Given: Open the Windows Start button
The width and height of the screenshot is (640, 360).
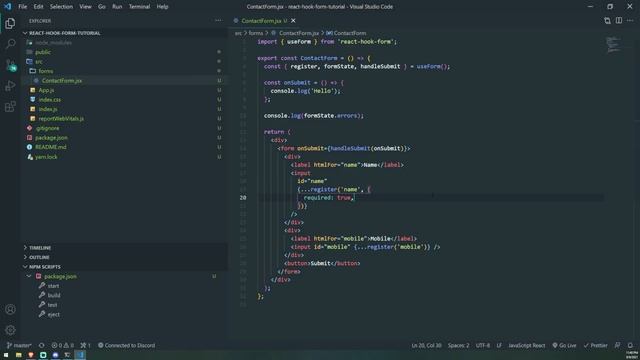Looking at the screenshot, I should tap(6, 355).
